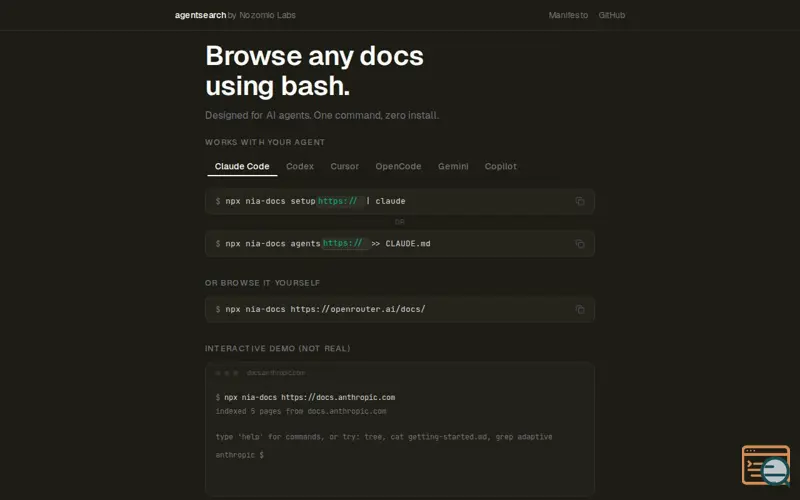The height and width of the screenshot is (500, 800).
Task: Copy the openrouter.ai docs browse command
Action: coord(580,309)
